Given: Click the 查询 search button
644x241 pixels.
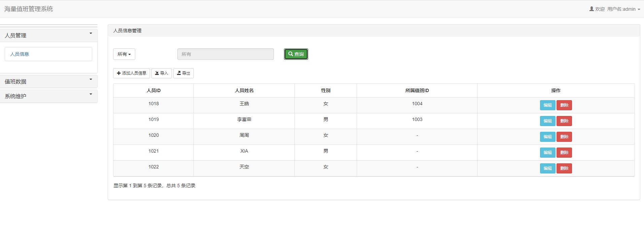Looking at the screenshot, I should click(296, 54).
